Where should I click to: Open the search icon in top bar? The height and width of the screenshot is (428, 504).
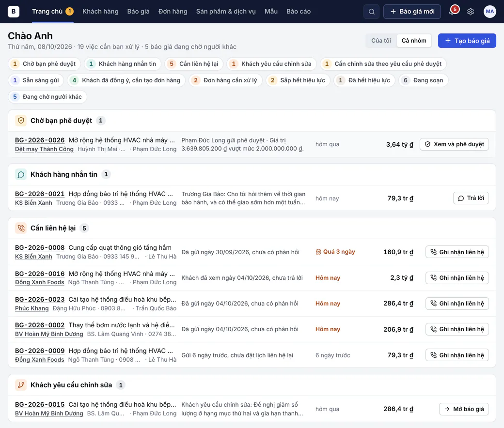(x=371, y=12)
